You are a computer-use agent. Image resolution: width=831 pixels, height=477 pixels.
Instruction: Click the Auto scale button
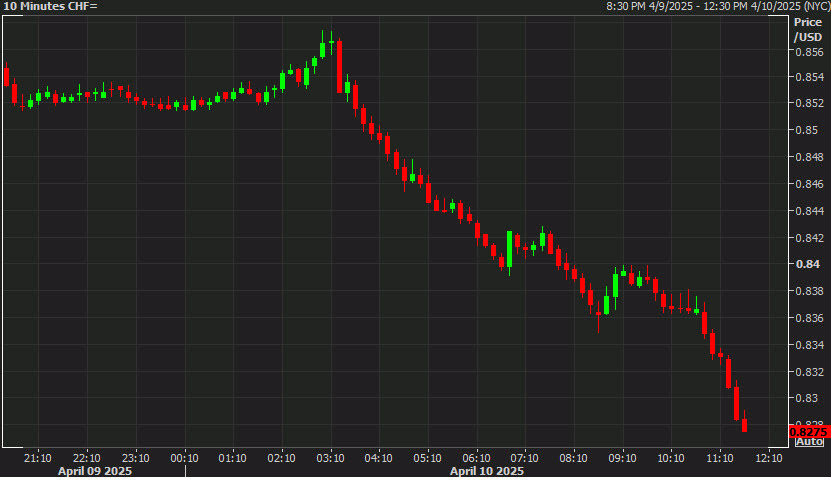click(x=809, y=441)
